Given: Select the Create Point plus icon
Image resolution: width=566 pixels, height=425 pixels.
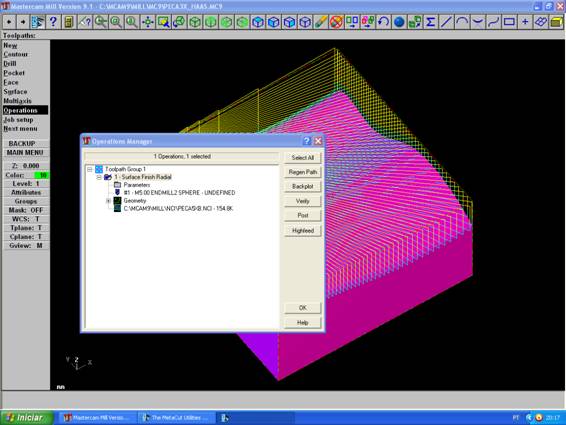Looking at the screenshot, I should [x=525, y=22].
